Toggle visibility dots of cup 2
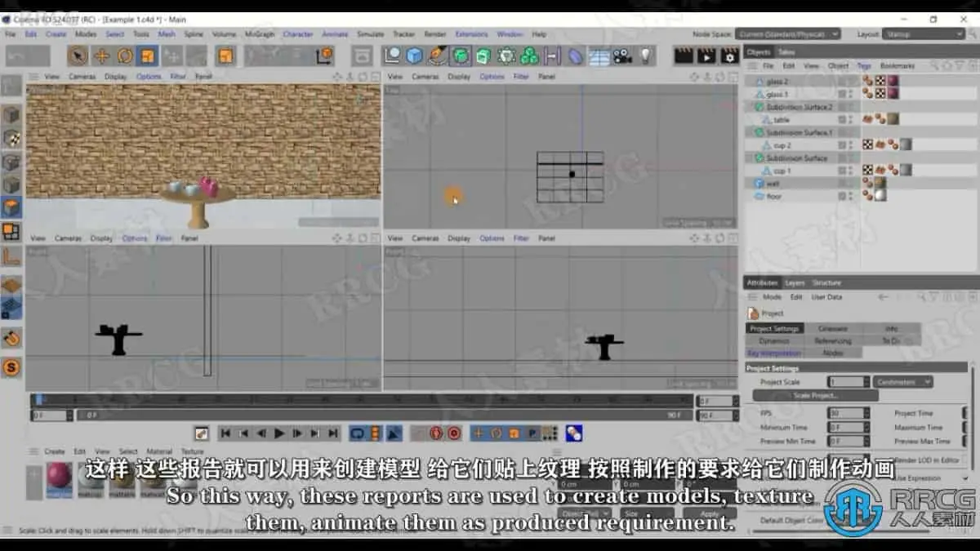The image size is (980, 551). pos(851,145)
